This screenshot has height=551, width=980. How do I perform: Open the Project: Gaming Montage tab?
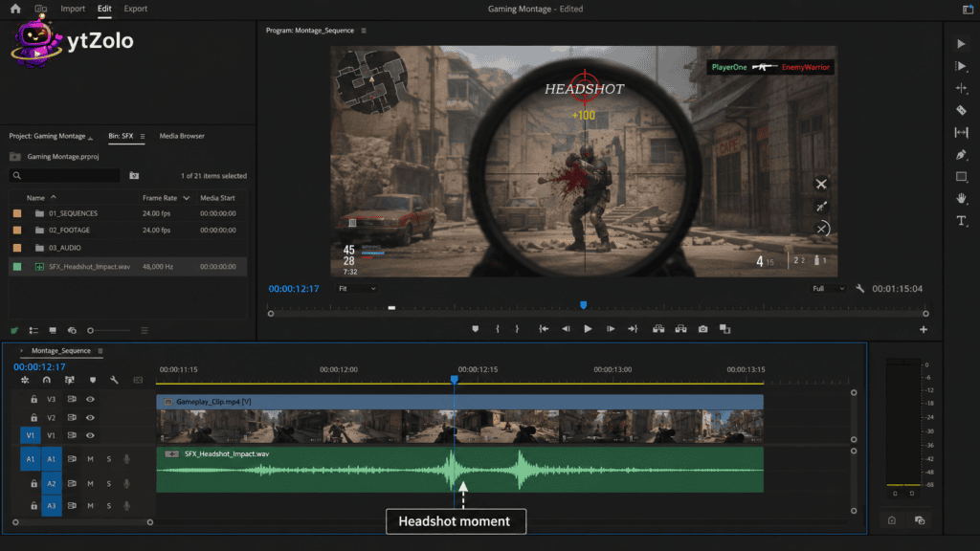click(x=47, y=136)
